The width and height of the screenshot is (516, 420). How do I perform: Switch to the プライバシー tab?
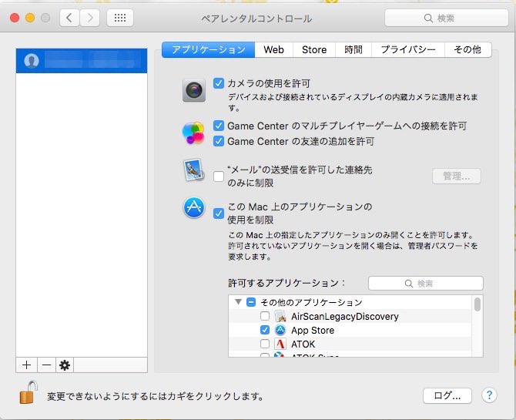click(x=408, y=50)
